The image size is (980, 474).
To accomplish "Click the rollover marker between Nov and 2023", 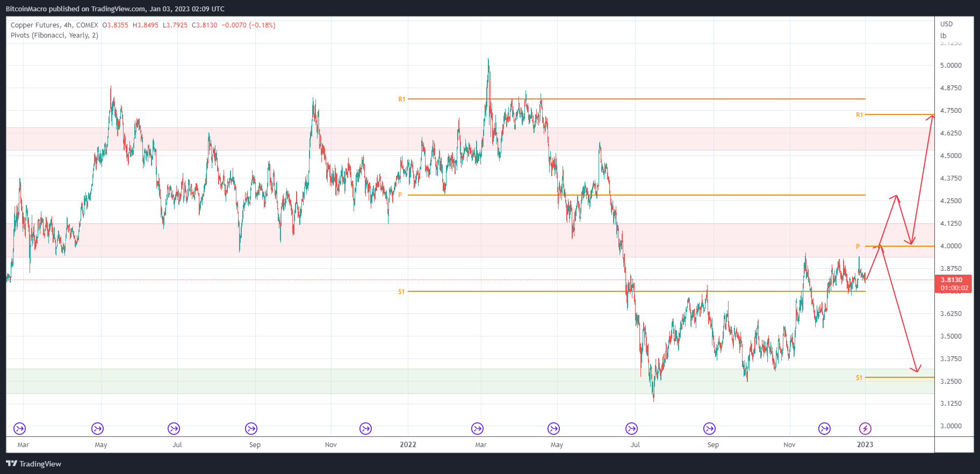I will [x=824, y=428].
